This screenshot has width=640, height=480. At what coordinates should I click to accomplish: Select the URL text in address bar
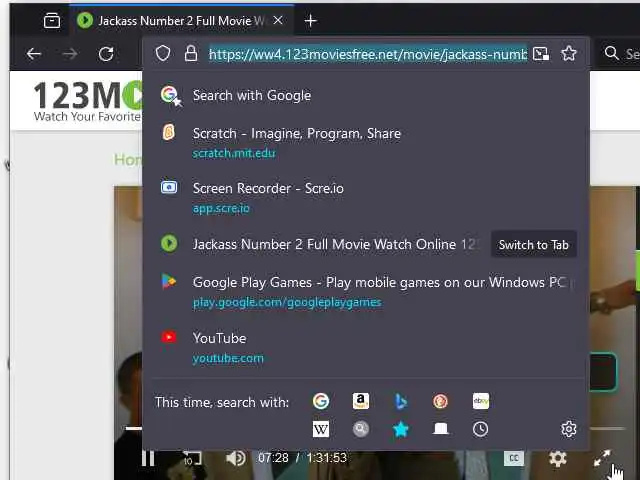point(368,54)
